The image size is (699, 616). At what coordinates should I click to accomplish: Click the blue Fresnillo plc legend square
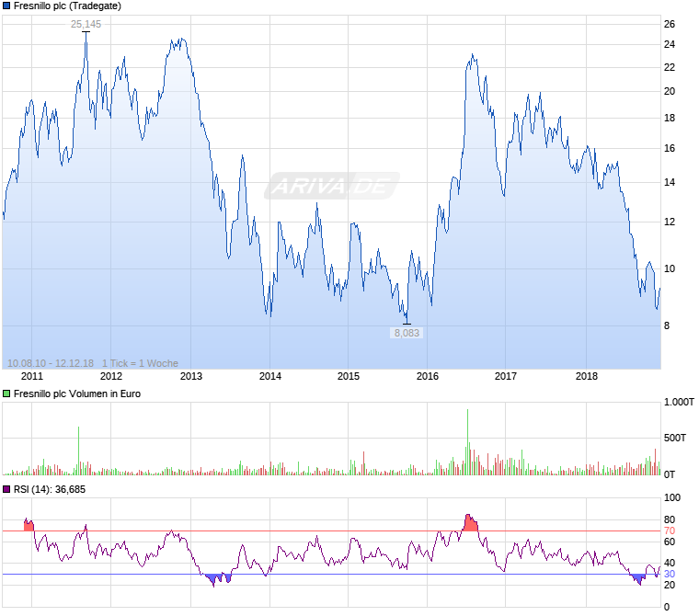tap(6, 6)
